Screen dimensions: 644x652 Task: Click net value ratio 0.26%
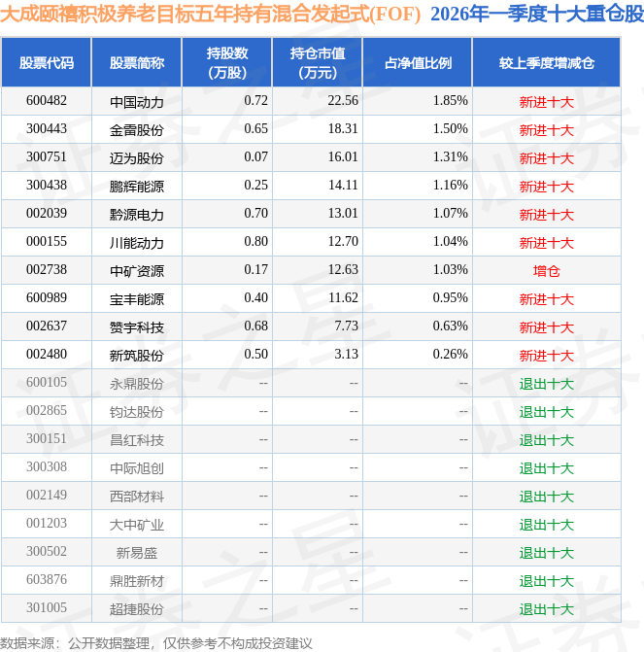[451, 355]
